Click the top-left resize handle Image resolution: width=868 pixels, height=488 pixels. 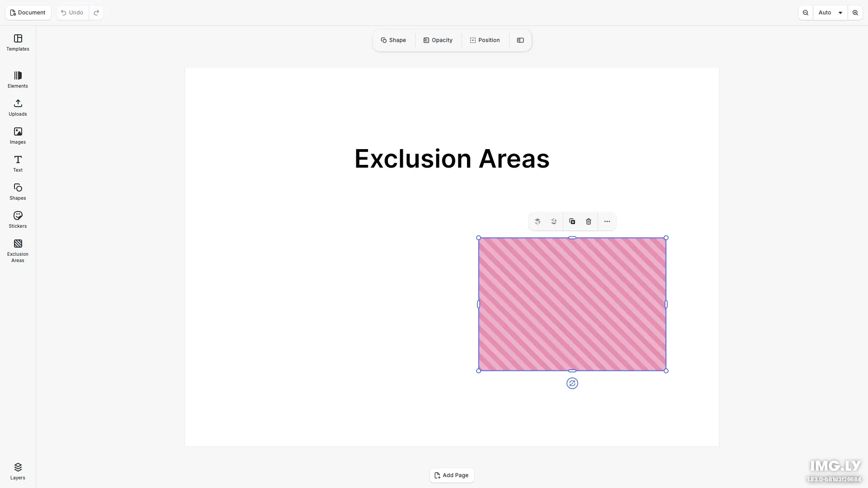point(479,238)
